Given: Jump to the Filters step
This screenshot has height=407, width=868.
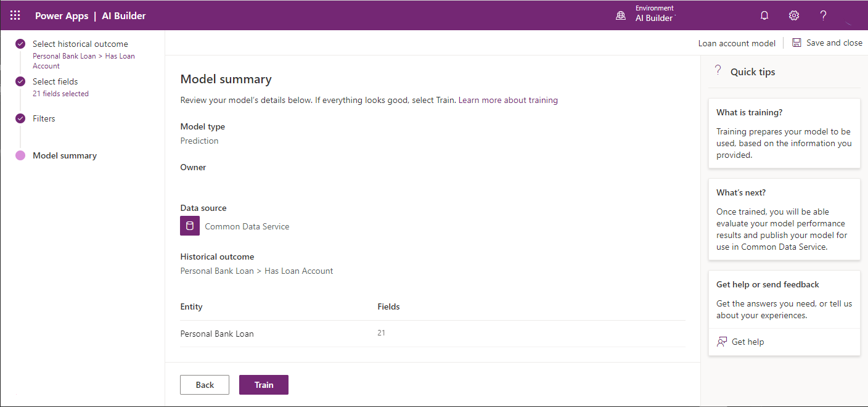Looking at the screenshot, I should click(43, 118).
